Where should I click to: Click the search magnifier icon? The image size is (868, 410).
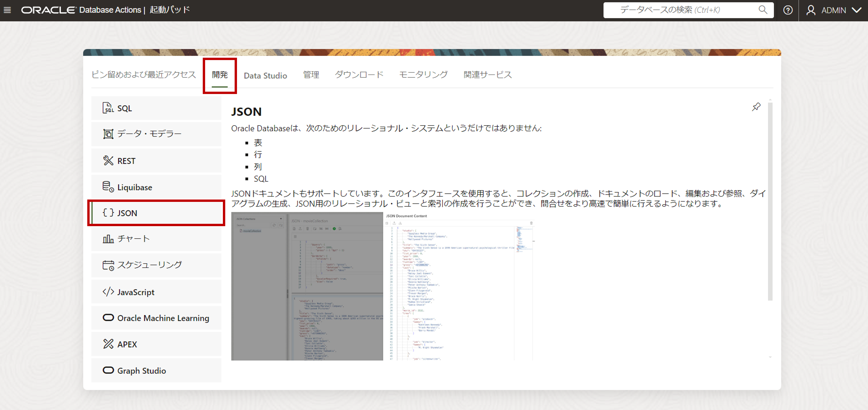pyautogui.click(x=762, y=10)
